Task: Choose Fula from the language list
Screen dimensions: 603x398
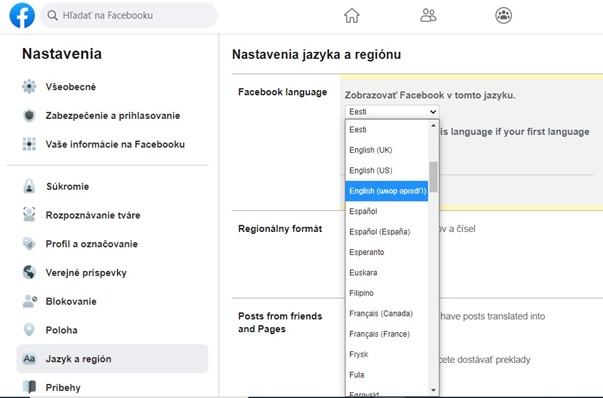Action: [387, 375]
